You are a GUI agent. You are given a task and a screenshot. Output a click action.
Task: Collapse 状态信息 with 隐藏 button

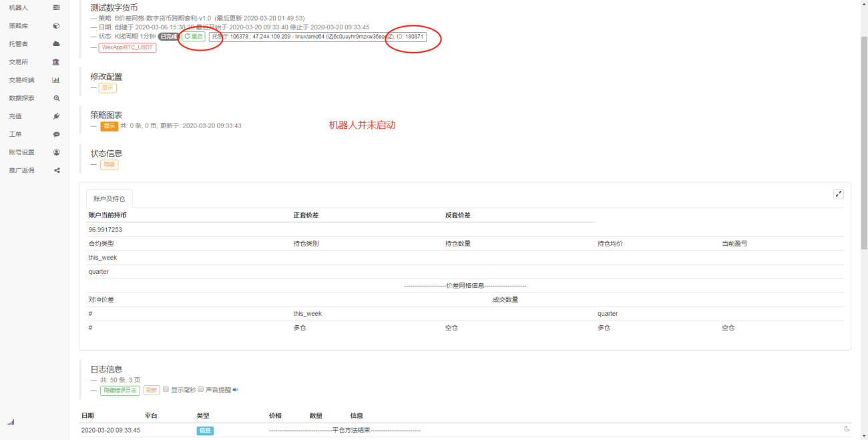(x=109, y=164)
